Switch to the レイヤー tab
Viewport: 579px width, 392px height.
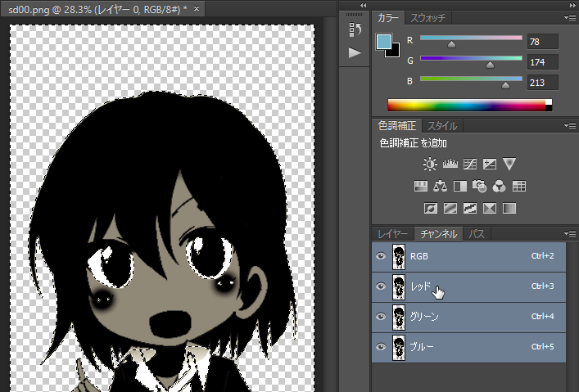(392, 234)
